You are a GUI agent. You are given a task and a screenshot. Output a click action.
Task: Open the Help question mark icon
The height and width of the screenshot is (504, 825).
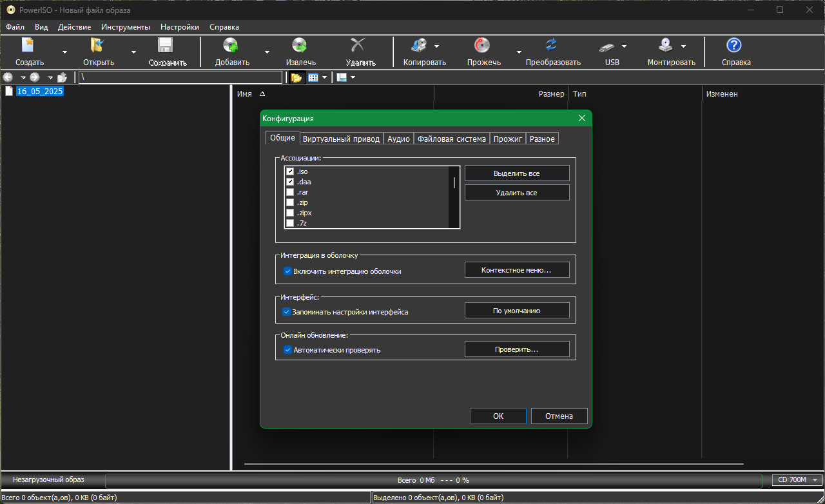(734, 46)
